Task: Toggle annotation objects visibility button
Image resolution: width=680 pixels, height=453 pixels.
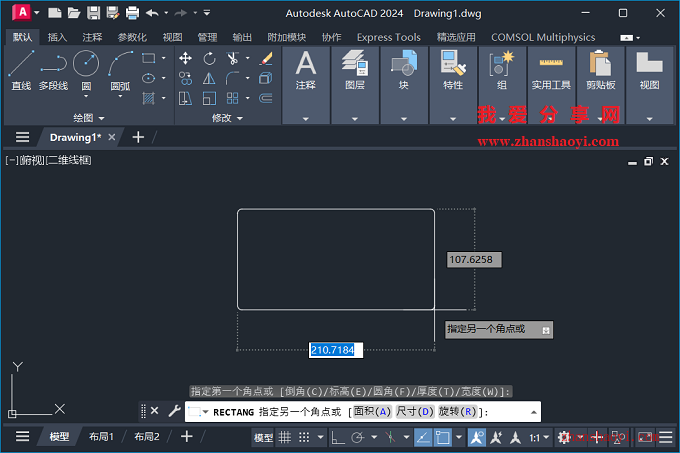Action: tap(477, 437)
